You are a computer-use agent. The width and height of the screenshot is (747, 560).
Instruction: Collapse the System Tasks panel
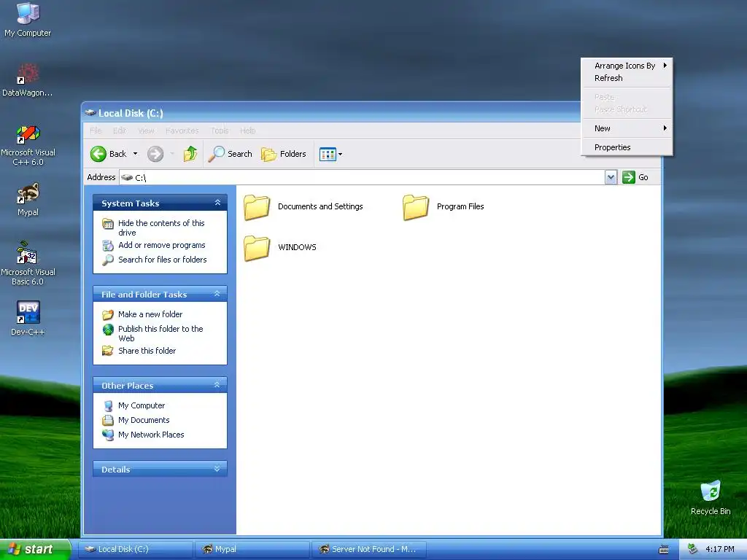click(x=217, y=203)
